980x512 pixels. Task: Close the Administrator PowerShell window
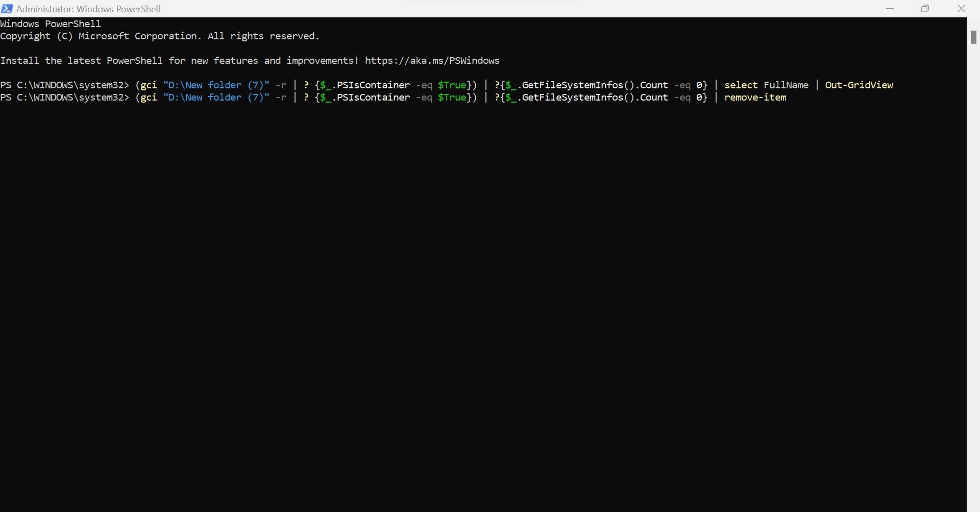point(961,9)
